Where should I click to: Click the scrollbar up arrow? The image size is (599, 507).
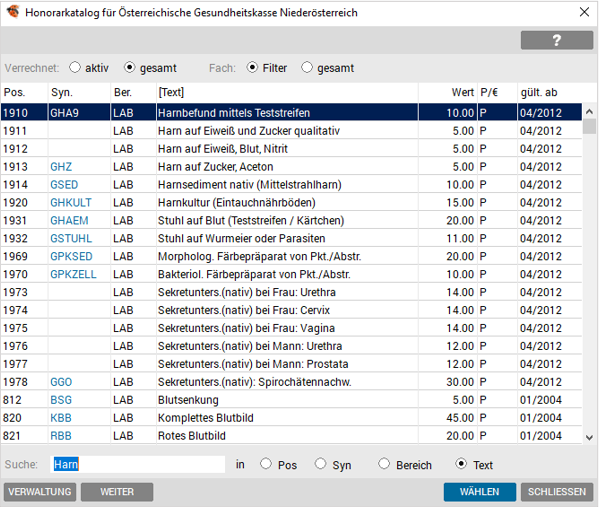click(589, 112)
